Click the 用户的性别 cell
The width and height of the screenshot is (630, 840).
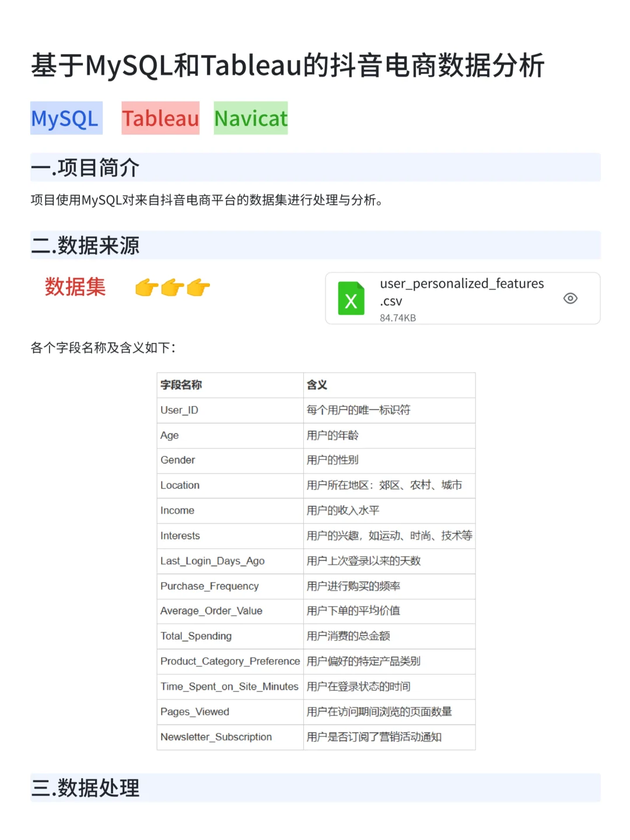(x=389, y=460)
